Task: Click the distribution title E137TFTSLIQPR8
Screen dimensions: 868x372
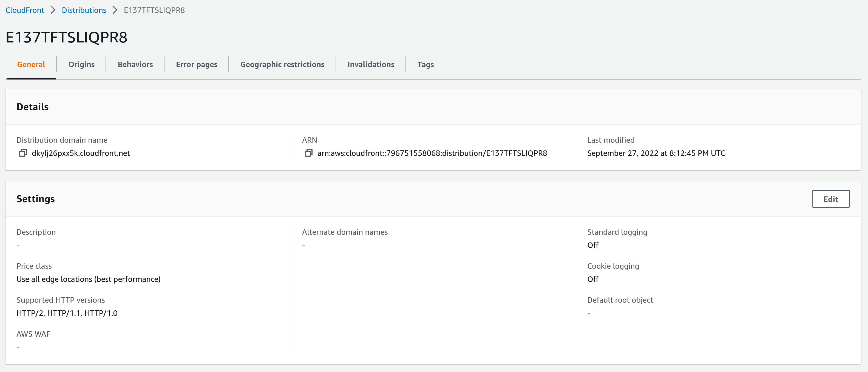Action: (x=66, y=37)
